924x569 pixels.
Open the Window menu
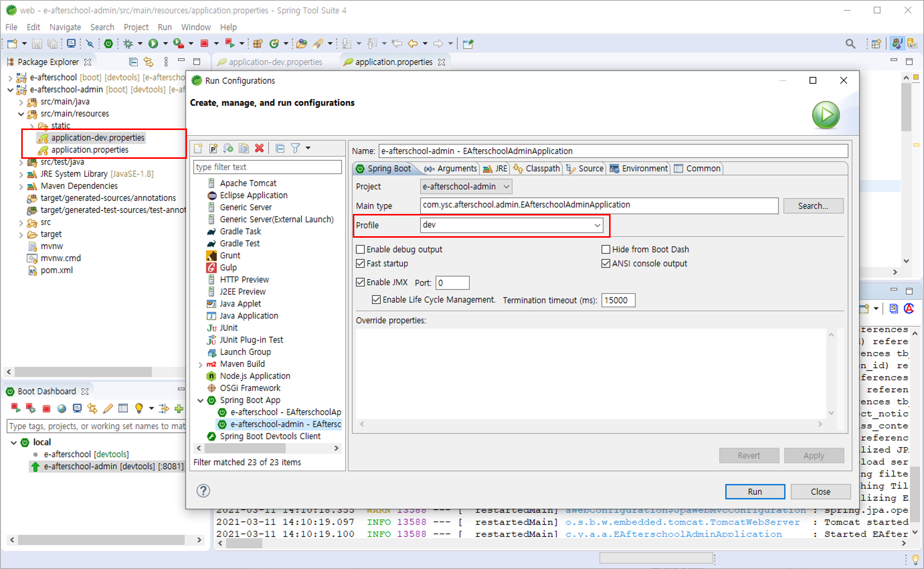(196, 27)
